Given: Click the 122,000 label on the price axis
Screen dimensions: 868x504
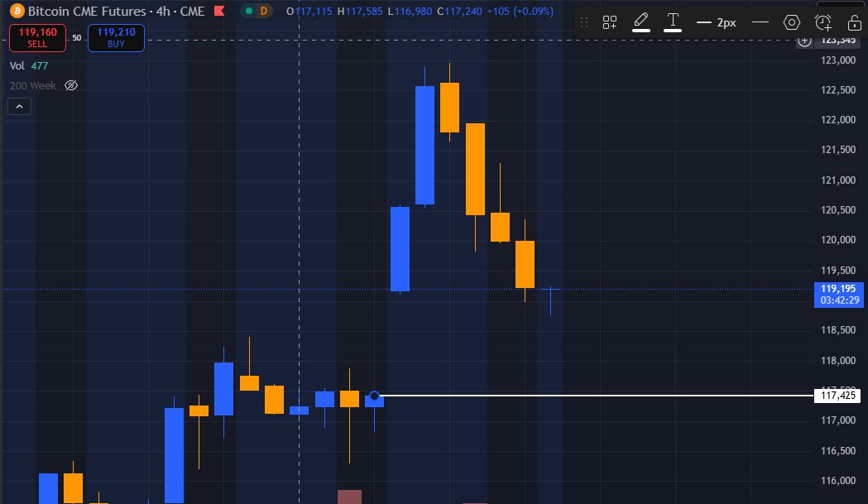Looking at the screenshot, I should [838, 120].
